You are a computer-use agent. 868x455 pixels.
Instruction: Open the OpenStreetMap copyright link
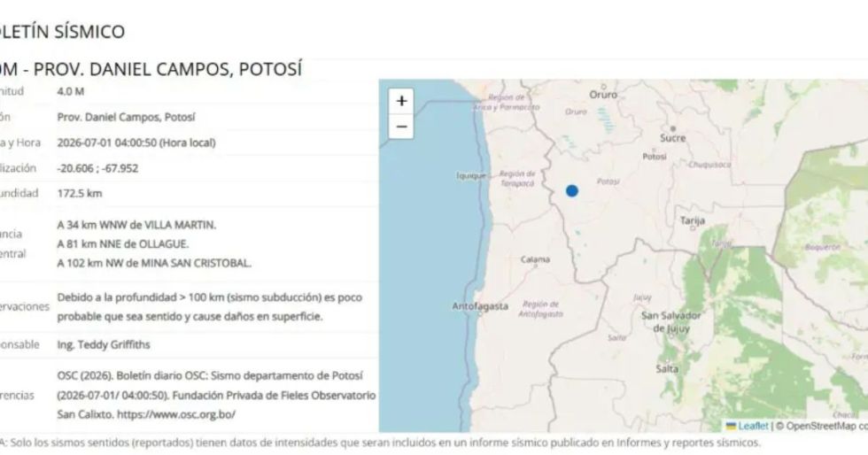click(825, 426)
